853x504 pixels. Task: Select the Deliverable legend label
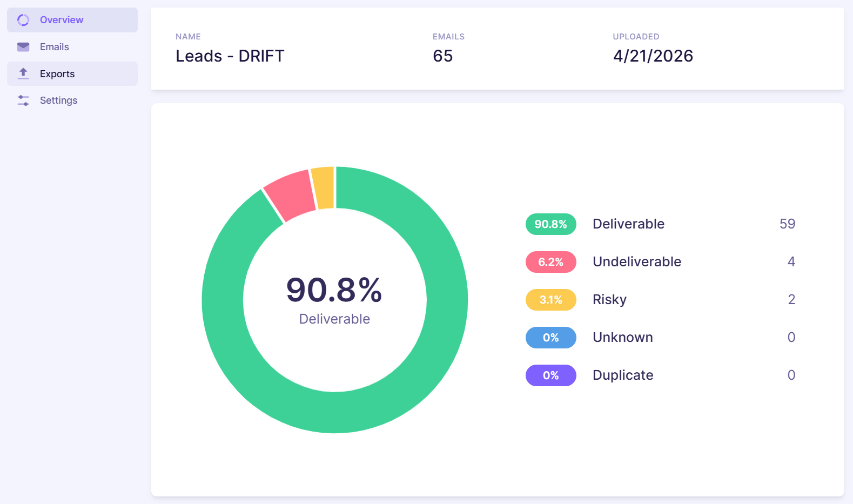tap(629, 224)
